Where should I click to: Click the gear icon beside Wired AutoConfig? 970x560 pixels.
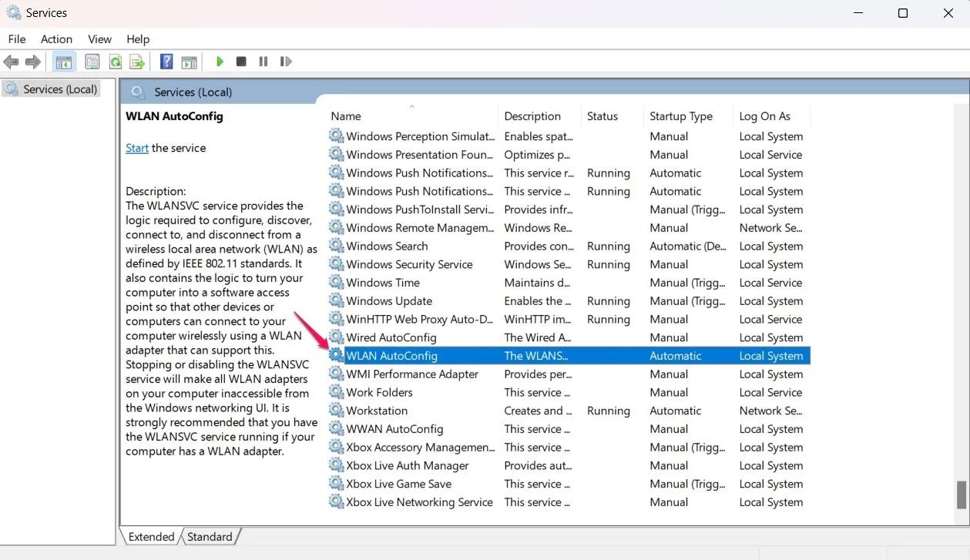pos(336,337)
